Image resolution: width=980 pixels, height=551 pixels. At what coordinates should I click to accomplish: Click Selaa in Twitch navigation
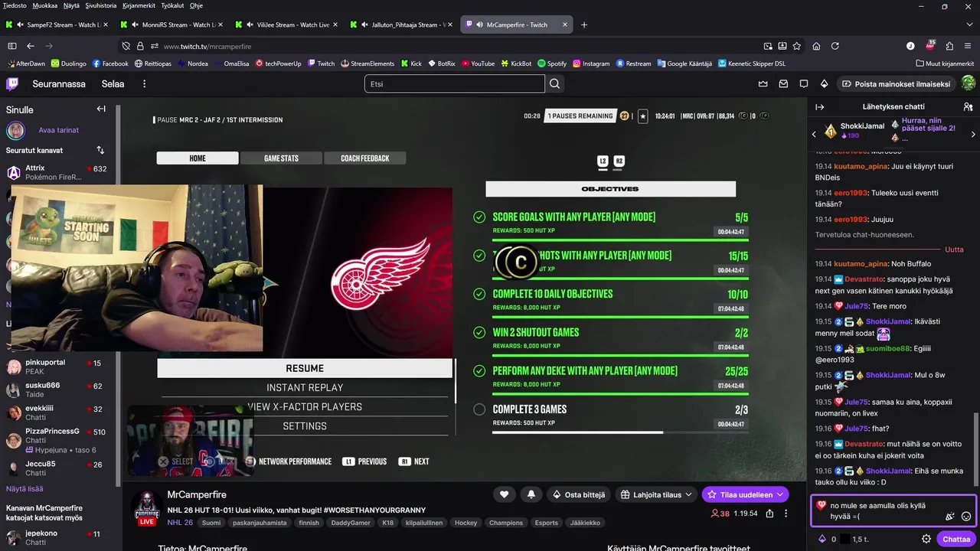coord(113,83)
